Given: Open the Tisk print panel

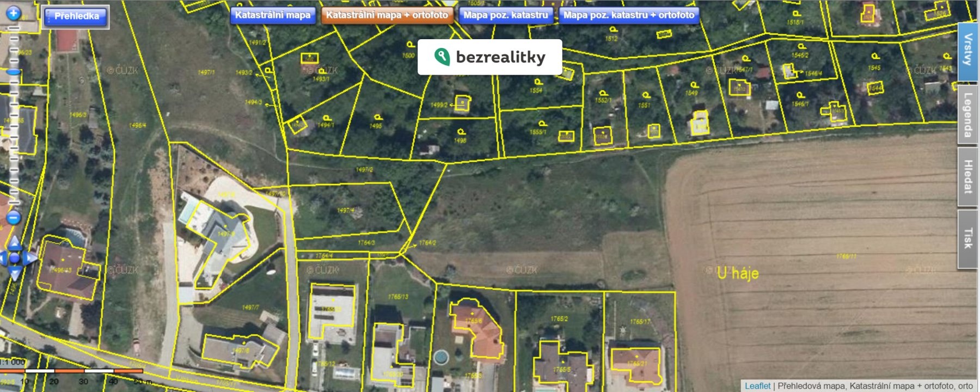Looking at the screenshot, I should pos(967,238).
